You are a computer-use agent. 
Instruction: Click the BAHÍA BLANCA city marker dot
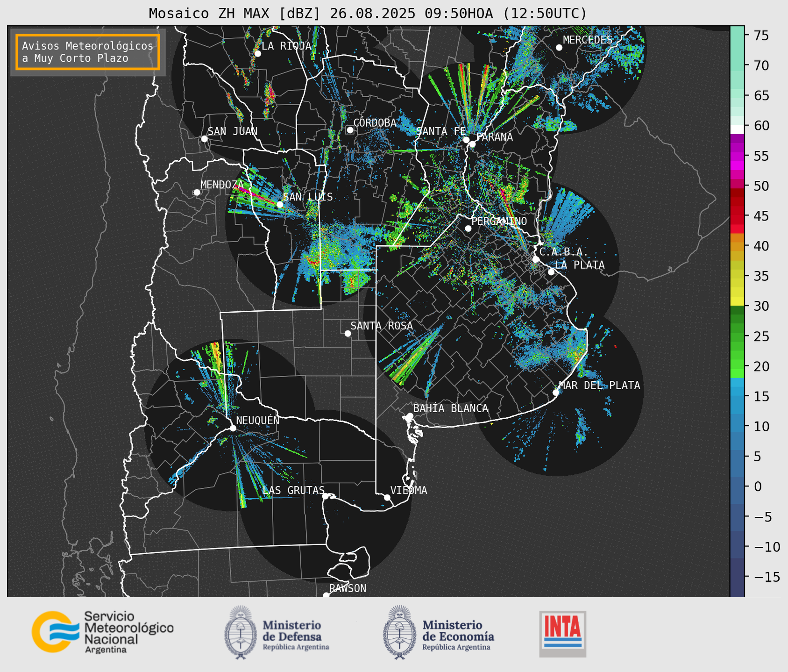[x=410, y=416]
